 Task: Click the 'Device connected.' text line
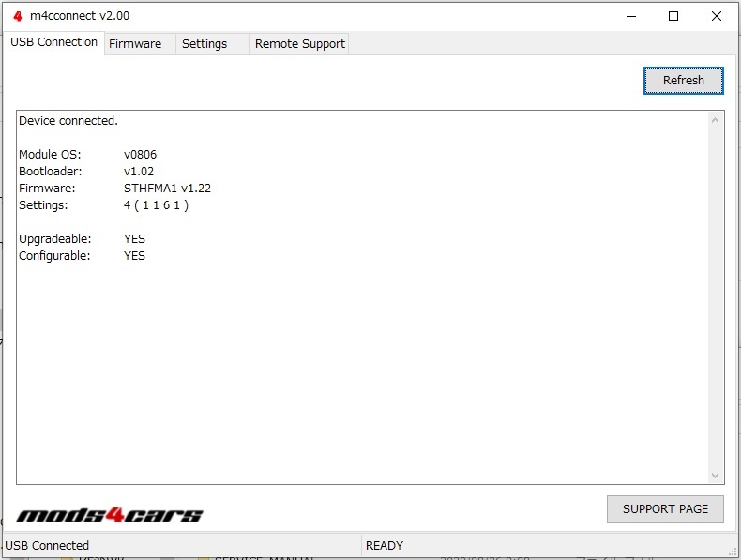[68, 121]
